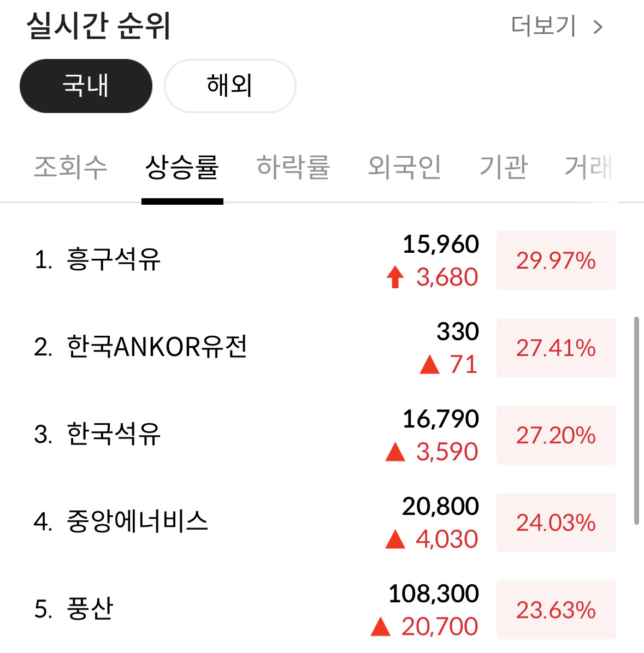Viewport: 644px width, 653px height.
Task: Open the 풍산 stock entry
Action: [90, 609]
